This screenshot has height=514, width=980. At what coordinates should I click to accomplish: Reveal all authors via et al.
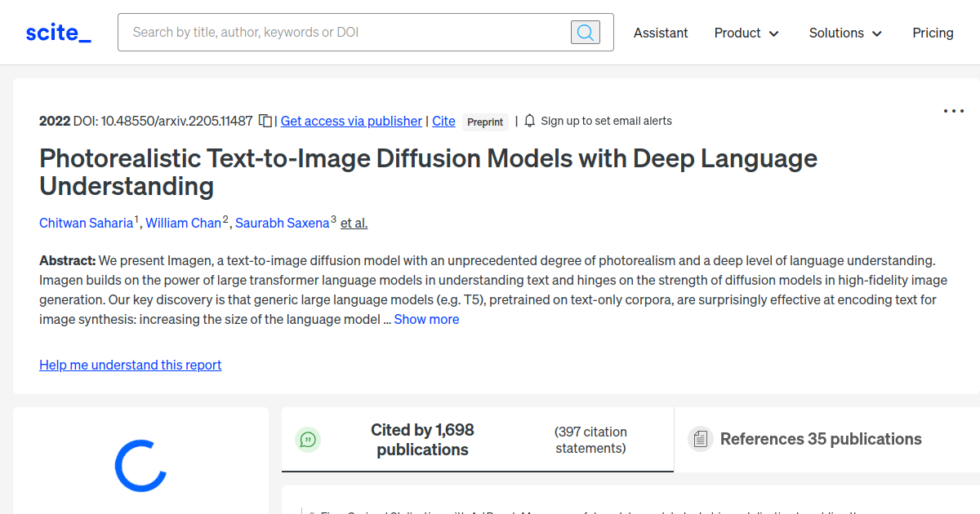[x=354, y=223]
